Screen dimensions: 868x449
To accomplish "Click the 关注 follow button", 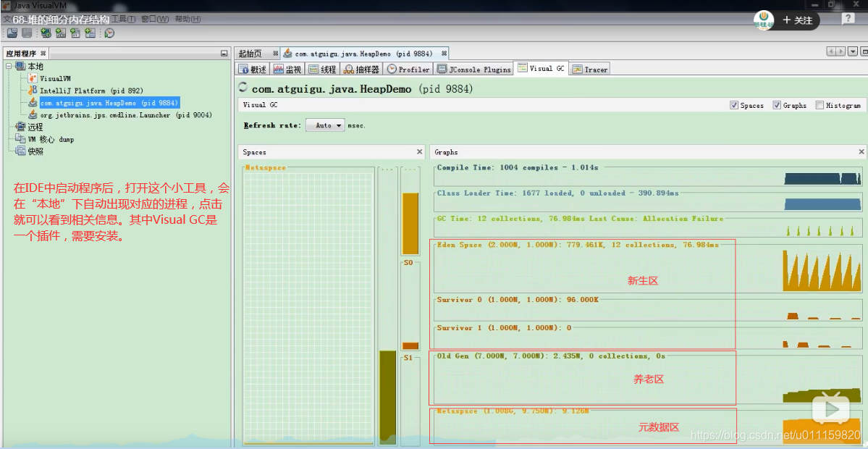I will 797,20.
